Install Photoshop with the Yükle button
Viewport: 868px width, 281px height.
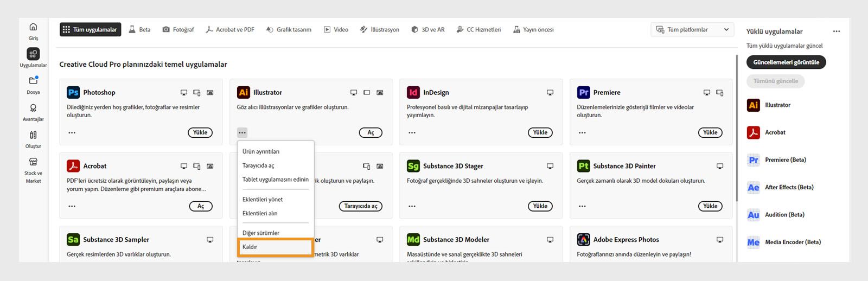coord(200,132)
